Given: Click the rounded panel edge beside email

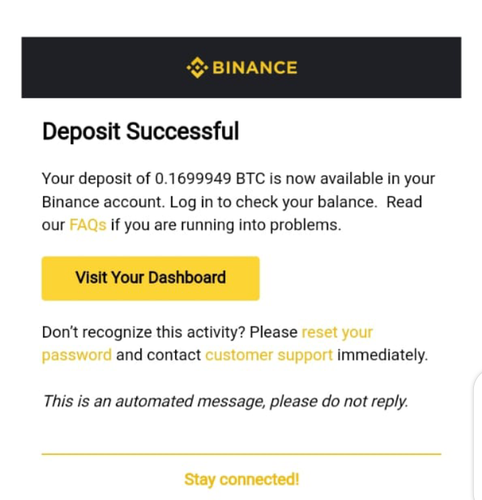Looking at the screenshot, I should tap(477, 437).
